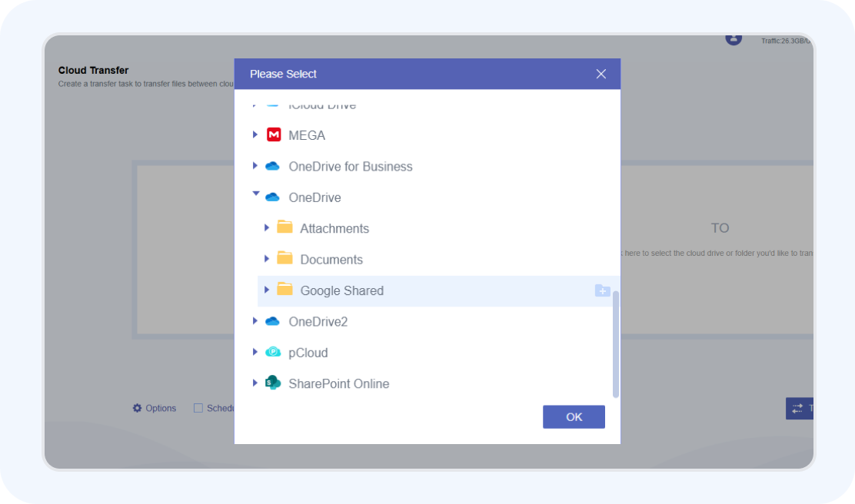This screenshot has height=504, width=855.
Task: Expand the OneDrive for Business node
Action: click(255, 166)
